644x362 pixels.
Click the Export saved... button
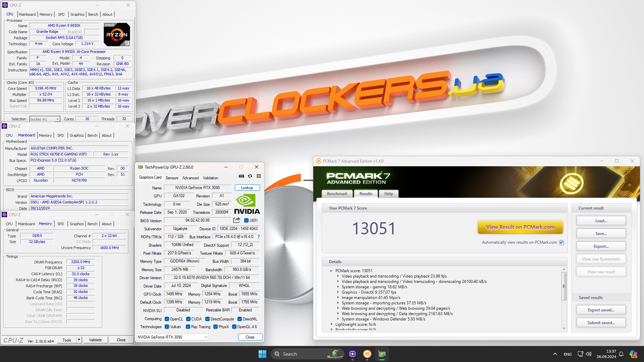pyautogui.click(x=601, y=310)
